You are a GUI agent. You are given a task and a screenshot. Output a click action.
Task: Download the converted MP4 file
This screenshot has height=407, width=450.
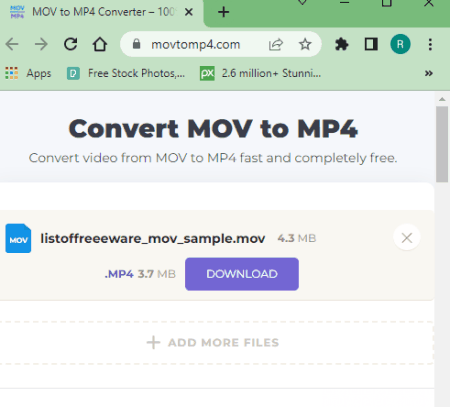coord(242,274)
